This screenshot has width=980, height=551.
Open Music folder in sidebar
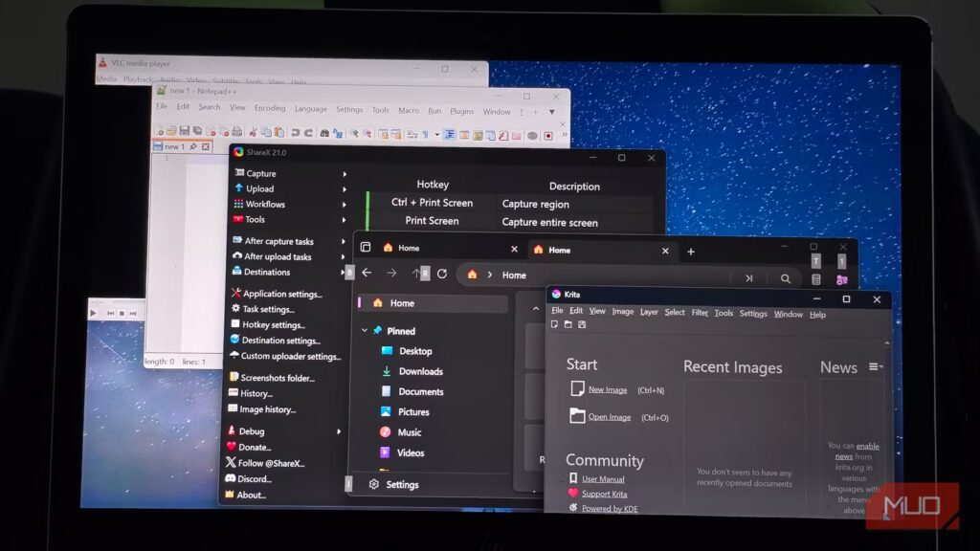click(x=401, y=432)
